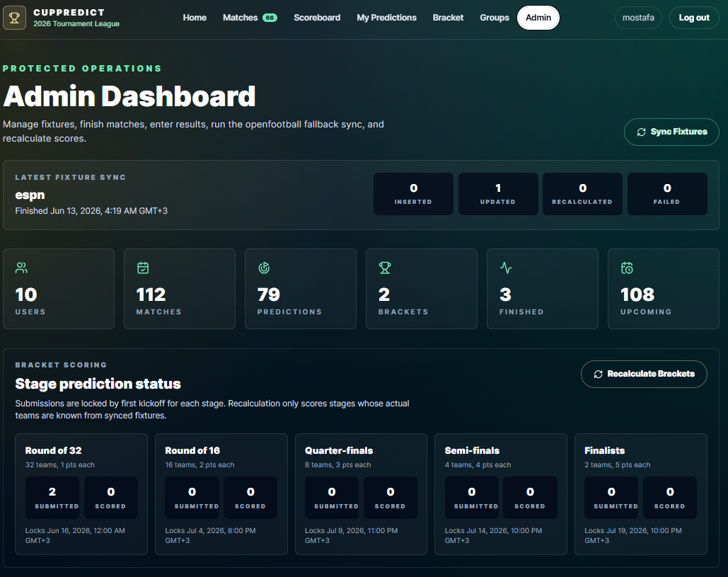Click the 3 Finished stat value

(505, 295)
